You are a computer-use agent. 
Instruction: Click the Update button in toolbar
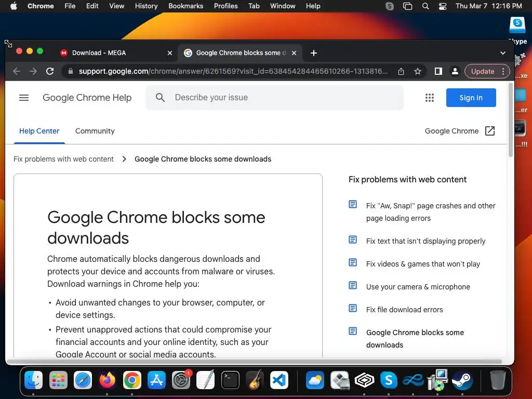[483, 71]
